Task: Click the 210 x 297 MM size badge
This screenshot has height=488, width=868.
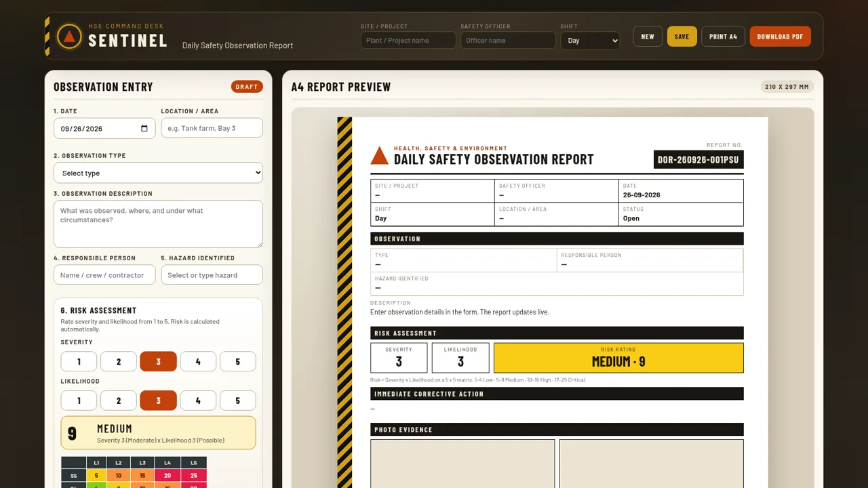Action: click(x=787, y=87)
